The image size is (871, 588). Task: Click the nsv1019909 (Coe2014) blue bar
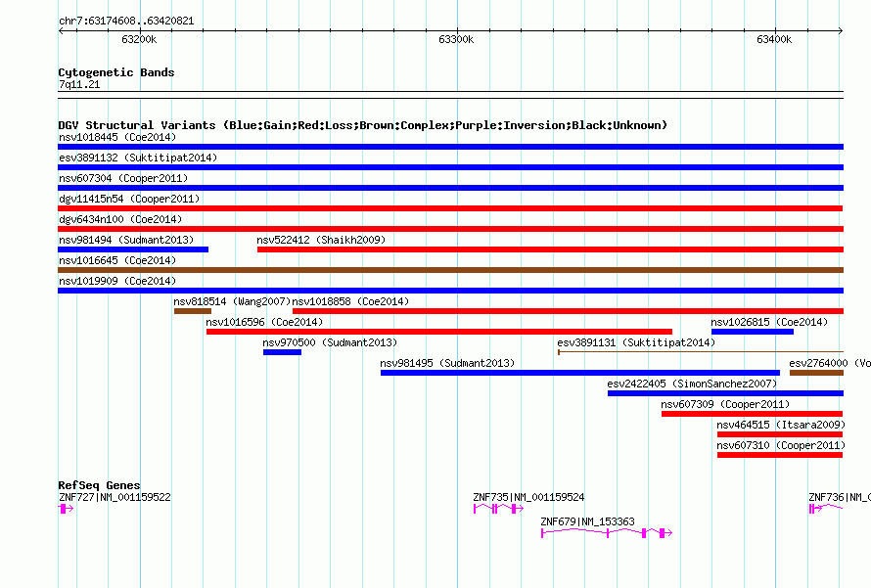(x=450, y=291)
